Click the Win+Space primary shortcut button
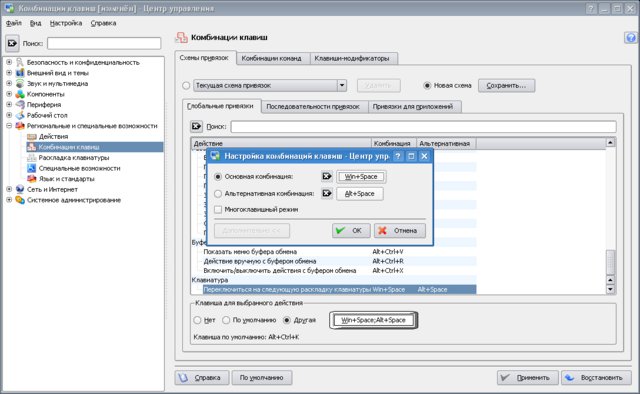This screenshot has width=640, height=394. 361,177
